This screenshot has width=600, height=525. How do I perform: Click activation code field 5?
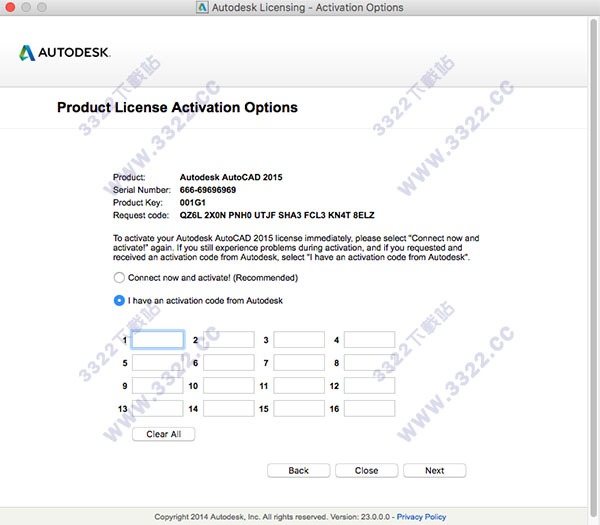tap(158, 363)
